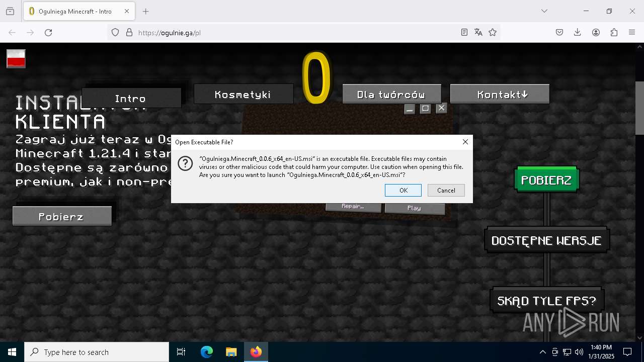
Task: Show hidden system tray icons
Action: tap(542, 352)
